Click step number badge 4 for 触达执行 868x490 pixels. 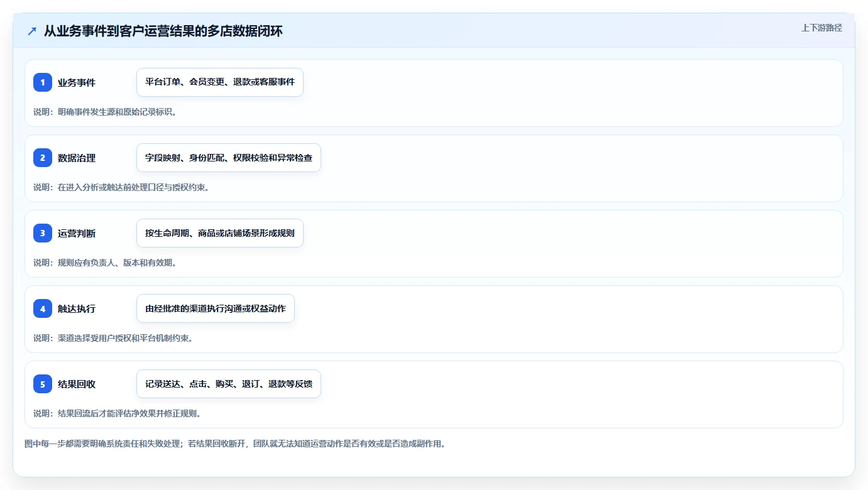(x=43, y=308)
